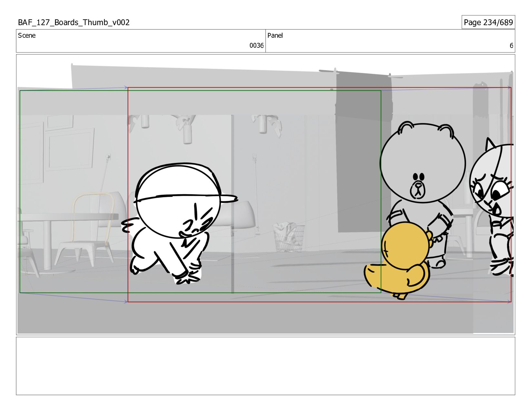The width and height of the screenshot is (532, 411).
Task: Click the empty notes box below panel
Action: click(x=265, y=366)
